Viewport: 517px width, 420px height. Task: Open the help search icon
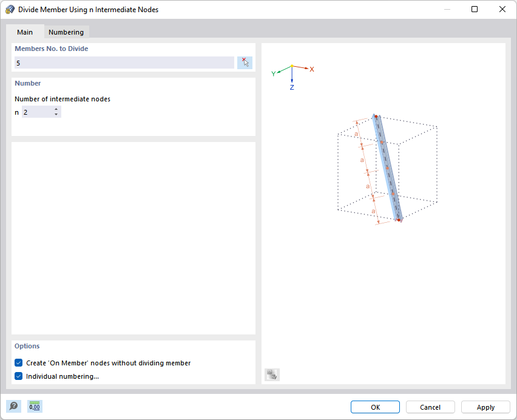tap(13, 407)
